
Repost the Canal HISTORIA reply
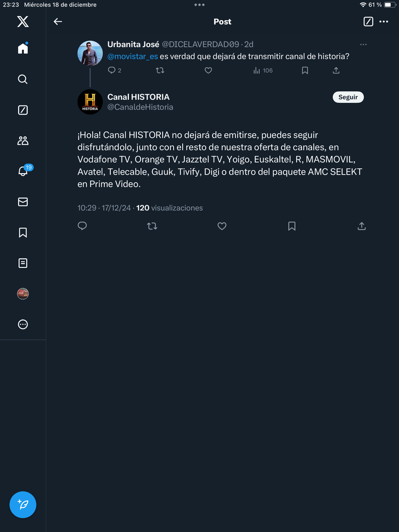tap(152, 226)
